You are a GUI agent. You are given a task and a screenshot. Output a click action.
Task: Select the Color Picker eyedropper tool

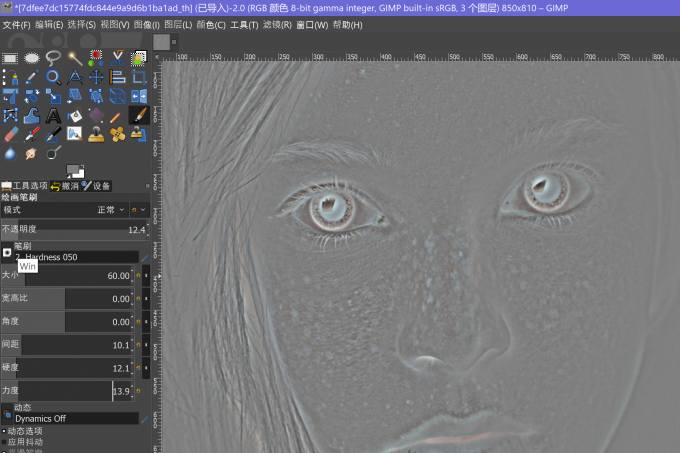tap(32, 77)
